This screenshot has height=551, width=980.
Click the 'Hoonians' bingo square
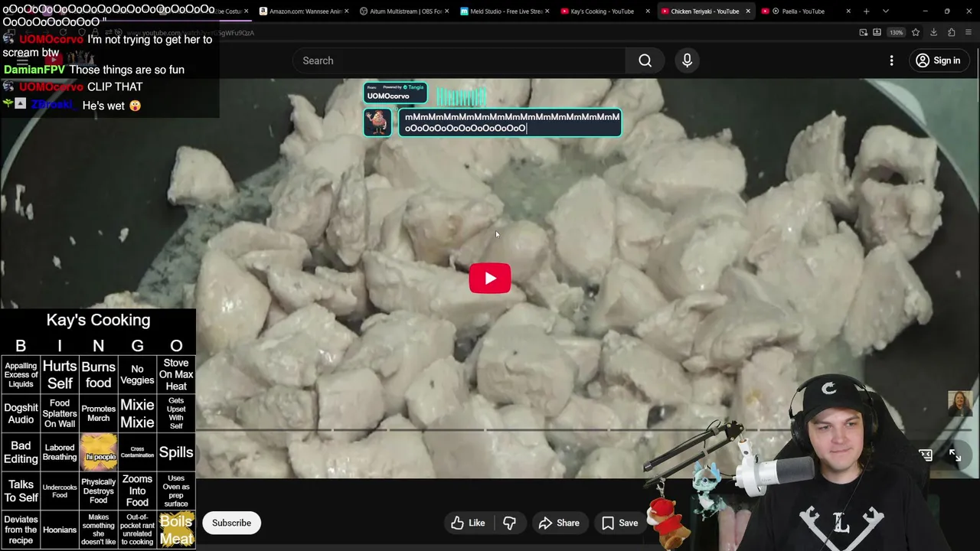point(60,530)
